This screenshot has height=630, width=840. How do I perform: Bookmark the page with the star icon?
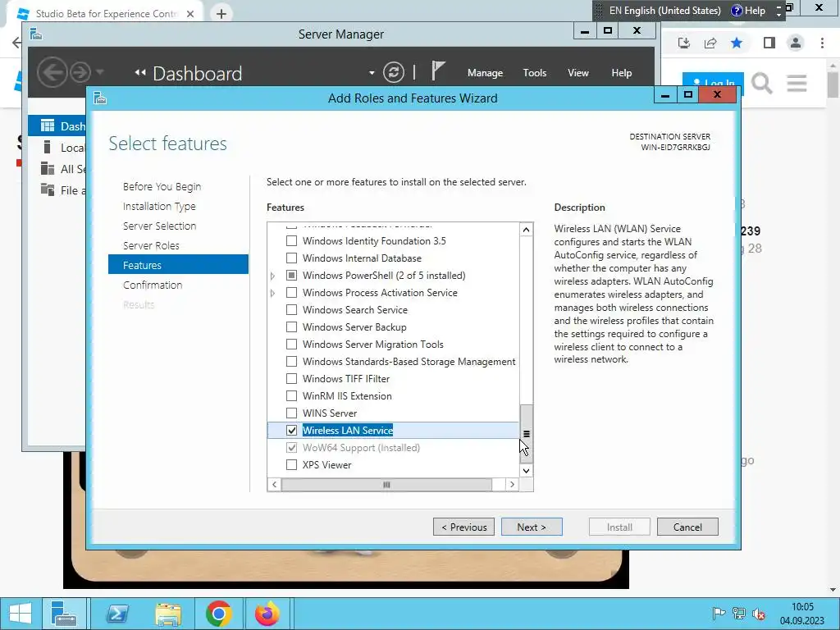(737, 43)
